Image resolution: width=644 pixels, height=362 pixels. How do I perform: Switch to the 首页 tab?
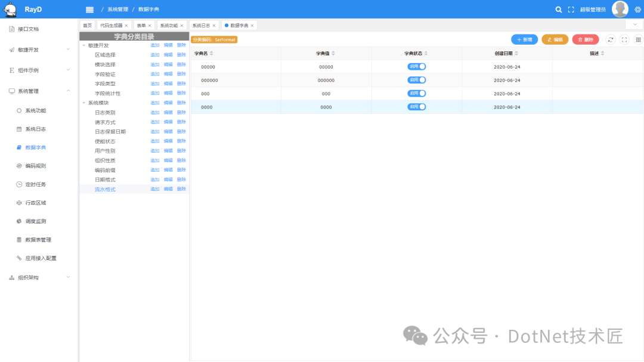88,26
